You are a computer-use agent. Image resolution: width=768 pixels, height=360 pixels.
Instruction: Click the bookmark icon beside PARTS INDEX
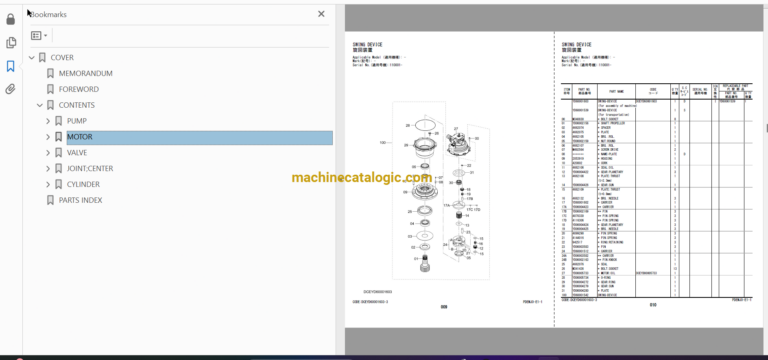pyautogui.click(x=50, y=200)
